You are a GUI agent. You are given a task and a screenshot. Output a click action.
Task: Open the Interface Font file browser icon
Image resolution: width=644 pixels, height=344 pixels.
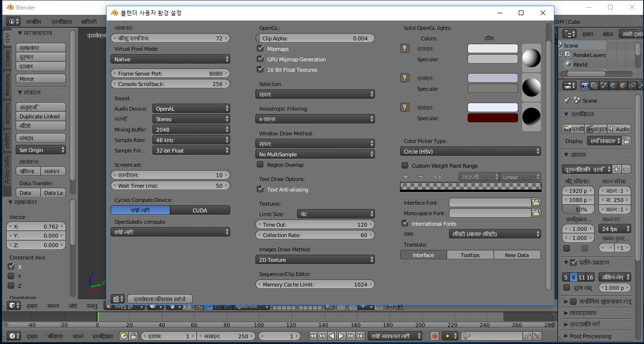click(536, 202)
